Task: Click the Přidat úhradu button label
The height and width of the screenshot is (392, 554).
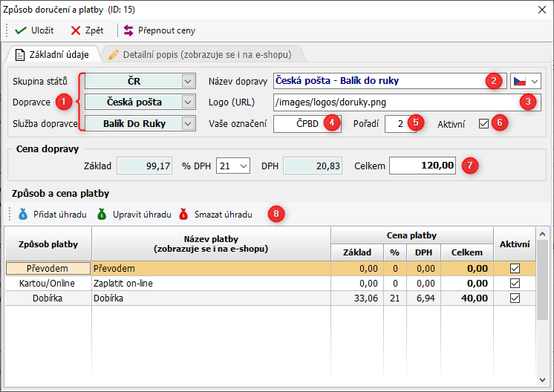Action: point(60,215)
